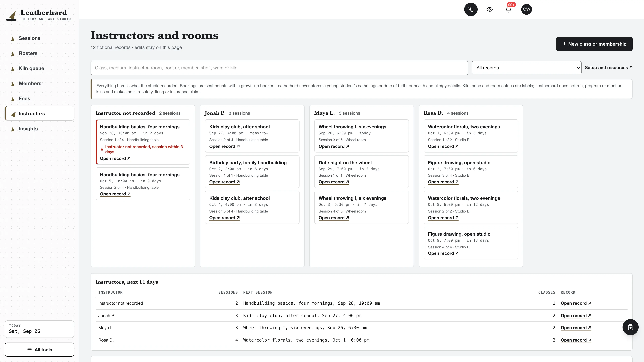
Task: Click the floating clipboard button
Action: click(630, 327)
